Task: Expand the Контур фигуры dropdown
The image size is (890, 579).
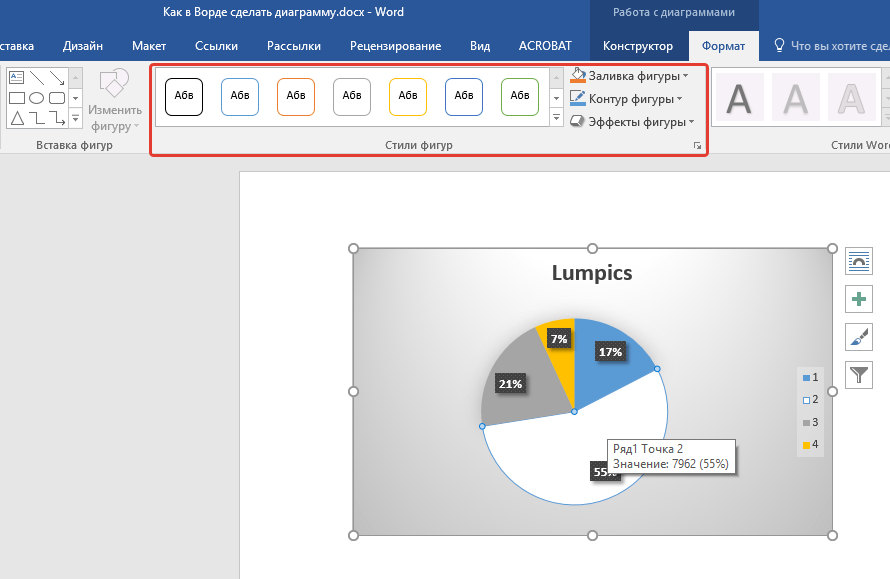Action: [679, 99]
